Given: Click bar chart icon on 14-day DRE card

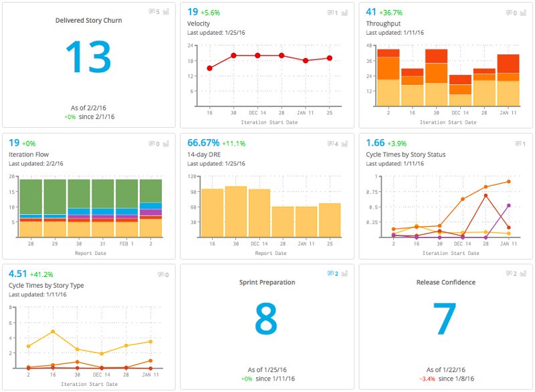Looking at the screenshot, I should pos(344,144).
